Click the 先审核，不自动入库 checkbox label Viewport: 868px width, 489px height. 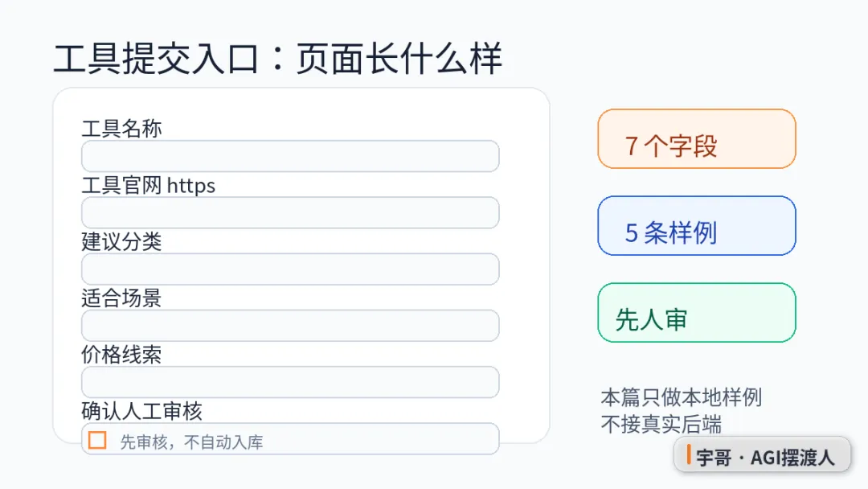(191, 442)
